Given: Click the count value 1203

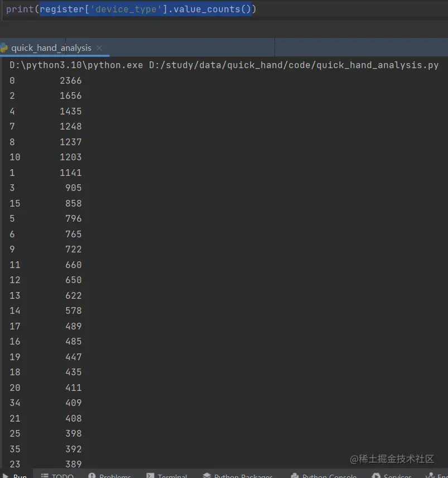Looking at the screenshot, I should [71, 157].
